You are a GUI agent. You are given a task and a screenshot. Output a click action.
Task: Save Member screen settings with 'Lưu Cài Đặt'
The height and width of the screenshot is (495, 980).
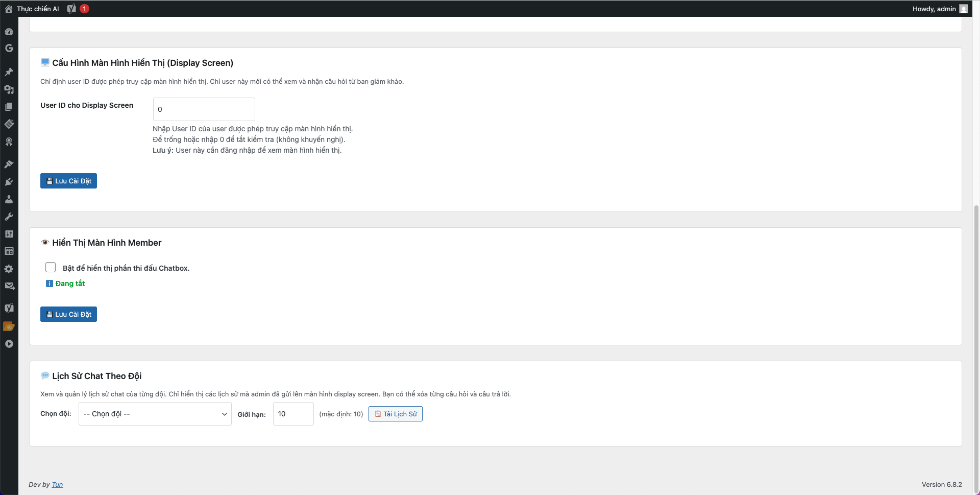(x=68, y=314)
